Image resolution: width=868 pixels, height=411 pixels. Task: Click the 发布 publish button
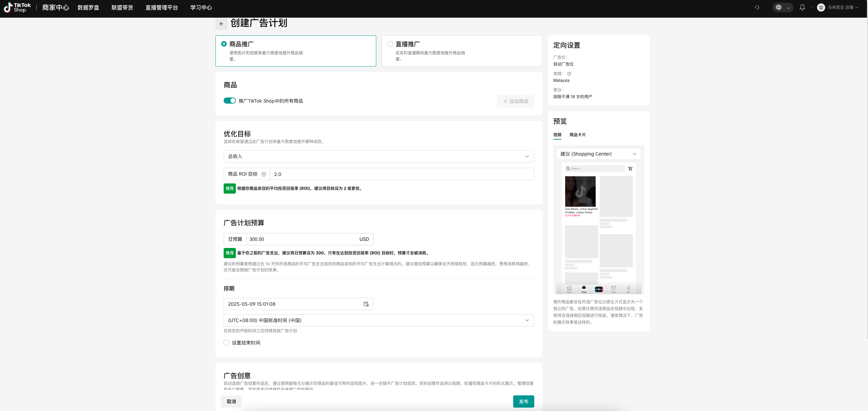523,401
